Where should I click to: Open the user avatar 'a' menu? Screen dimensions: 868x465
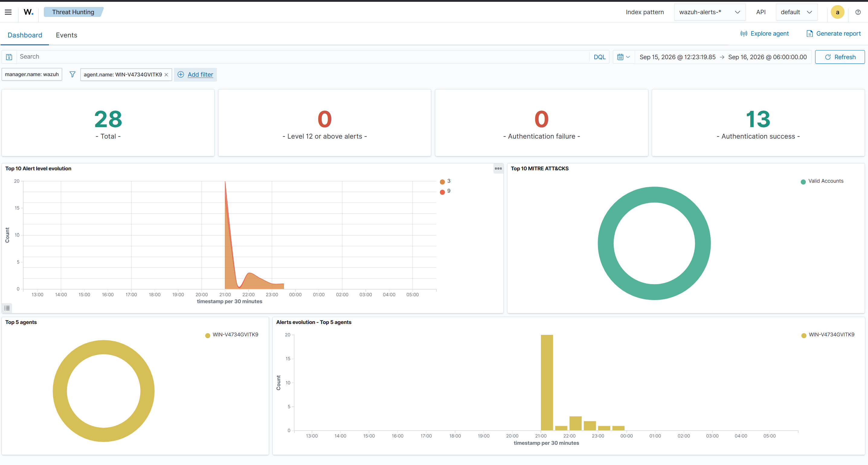point(837,12)
